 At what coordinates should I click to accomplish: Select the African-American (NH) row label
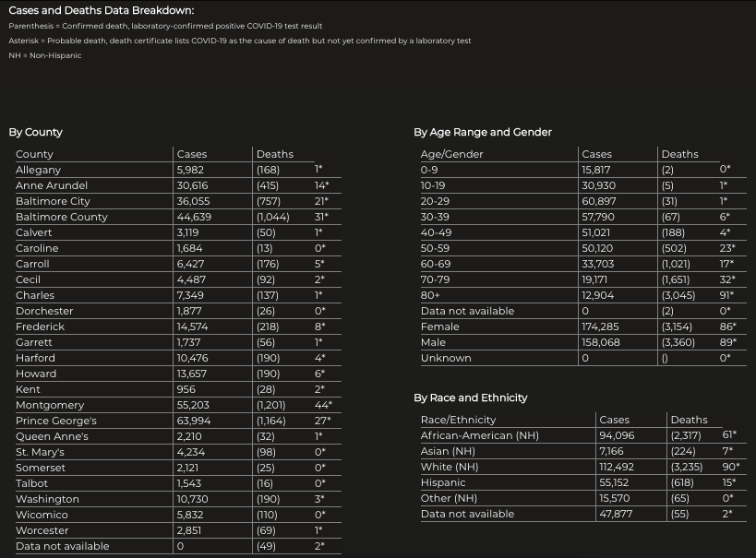pos(479,435)
